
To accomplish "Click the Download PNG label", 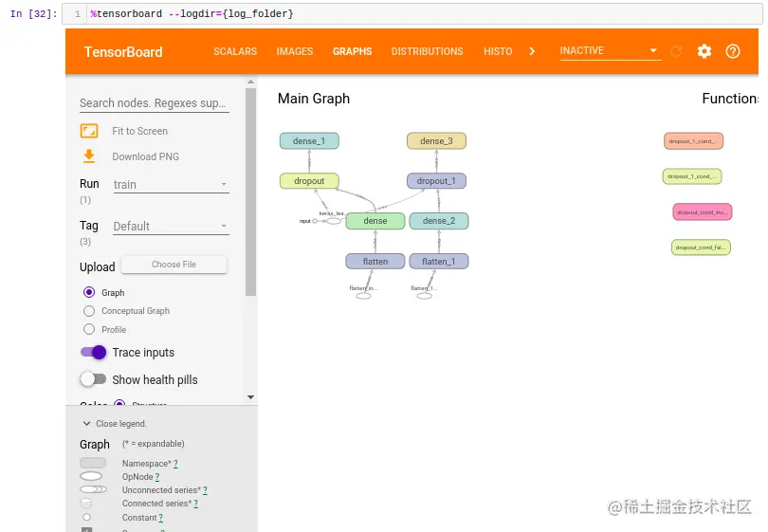I will click(x=145, y=156).
